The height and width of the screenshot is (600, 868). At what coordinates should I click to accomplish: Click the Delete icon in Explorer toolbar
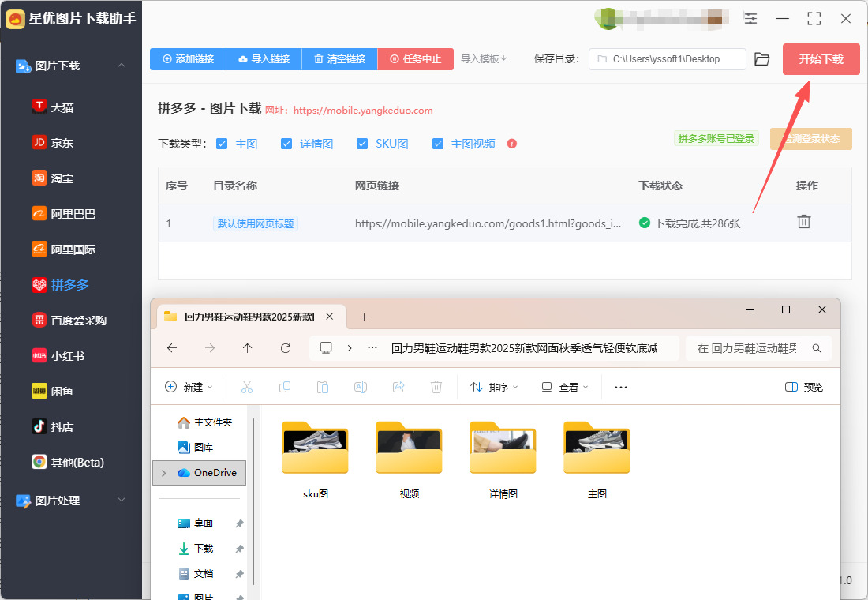tap(436, 387)
